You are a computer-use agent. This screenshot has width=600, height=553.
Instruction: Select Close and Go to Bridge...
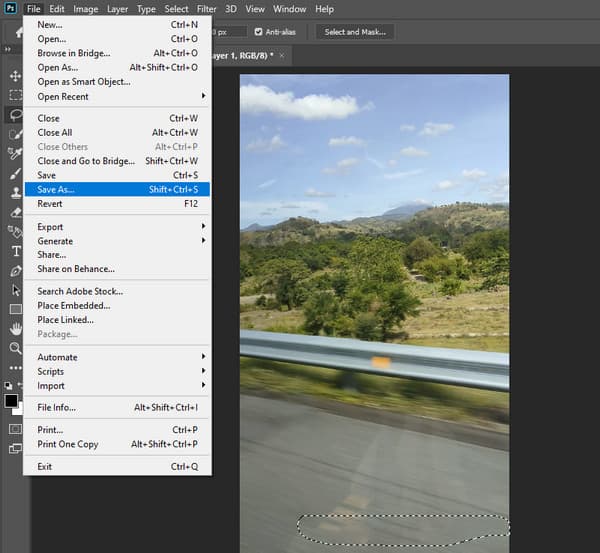tap(117, 161)
